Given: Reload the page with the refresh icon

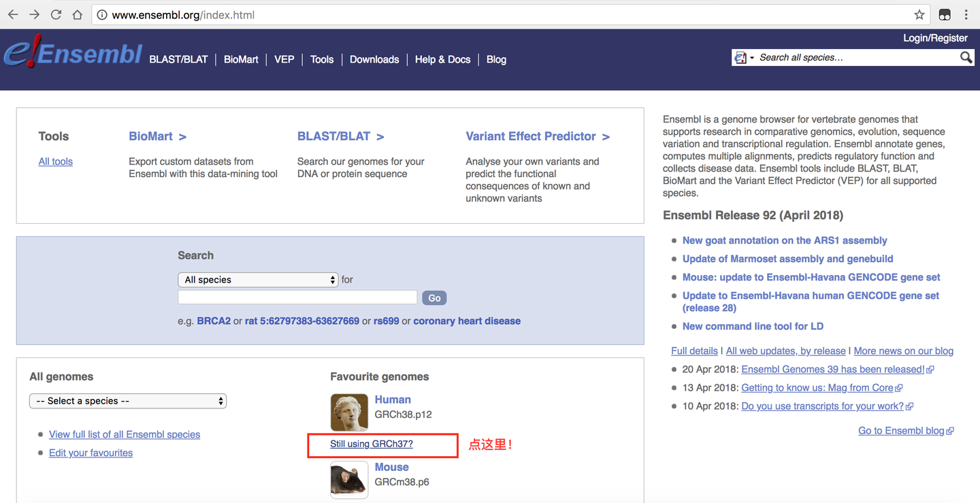Looking at the screenshot, I should click(56, 14).
